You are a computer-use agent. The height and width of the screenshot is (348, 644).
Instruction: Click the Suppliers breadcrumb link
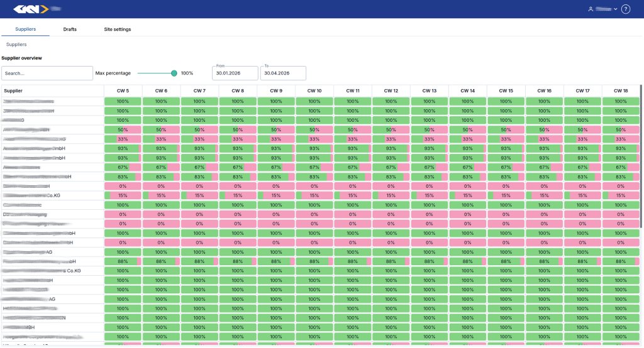(x=16, y=45)
